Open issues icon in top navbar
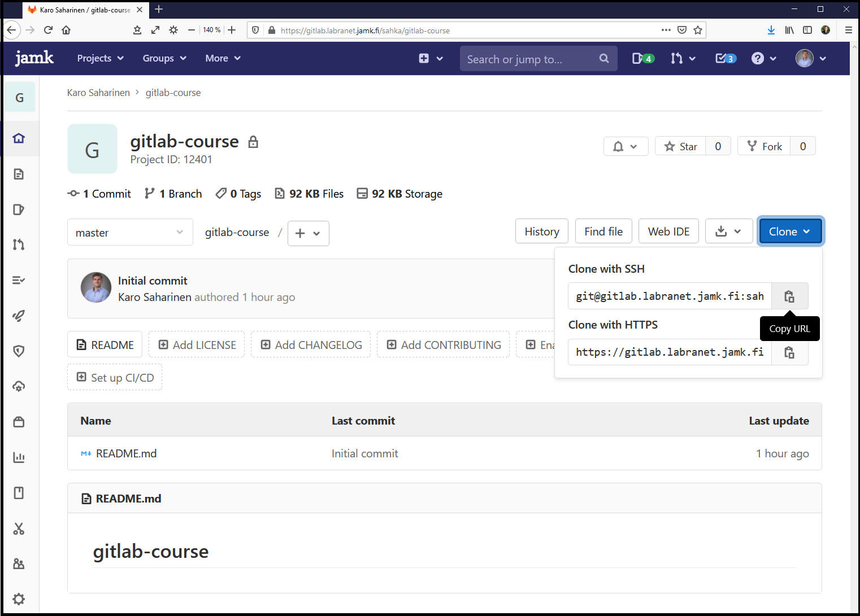The image size is (860, 616). [642, 58]
